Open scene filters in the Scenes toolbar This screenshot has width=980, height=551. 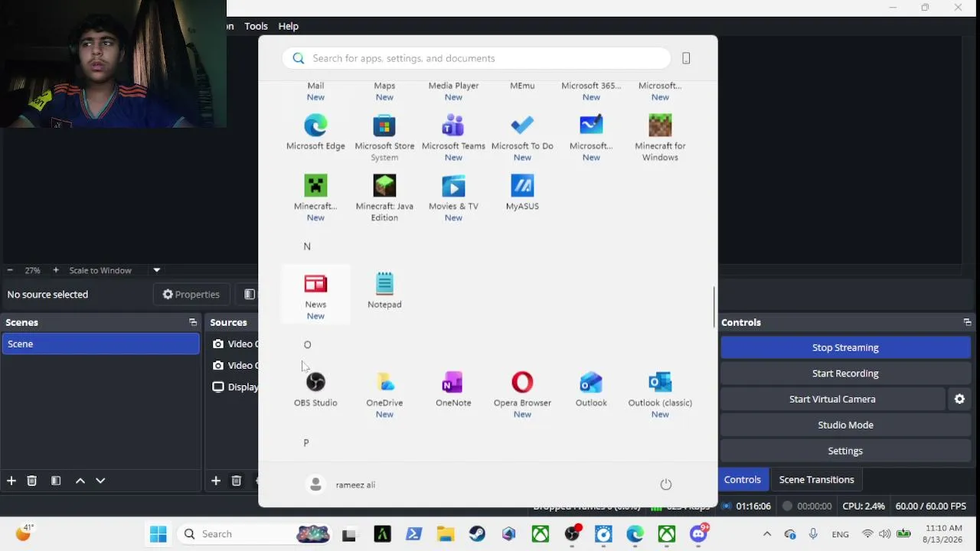point(56,481)
